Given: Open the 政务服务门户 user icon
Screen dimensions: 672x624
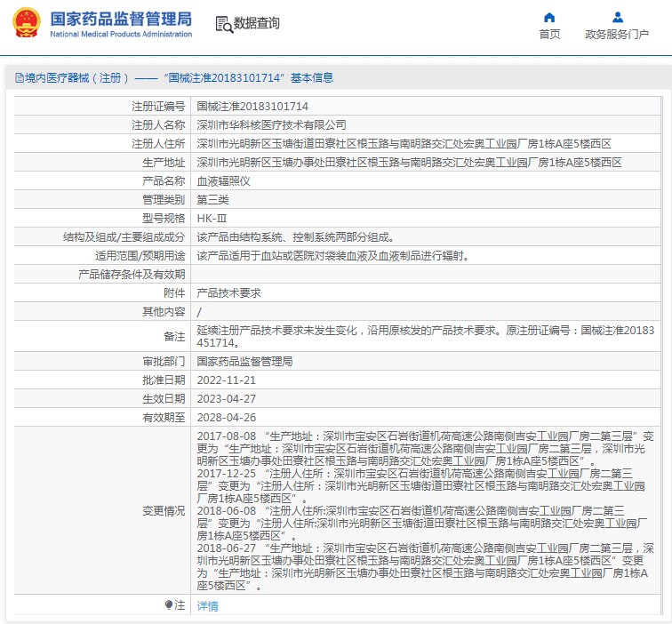Looking at the screenshot, I should (x=617, y=17).
